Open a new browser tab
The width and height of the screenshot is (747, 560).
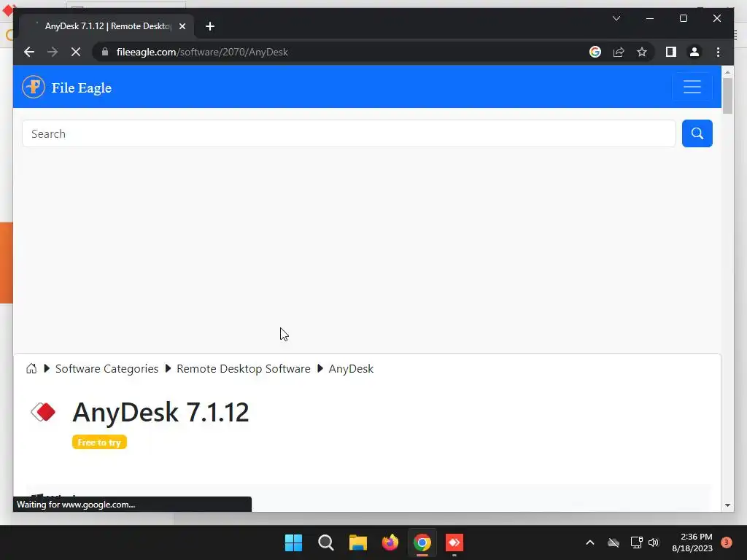tap(210, 26)
